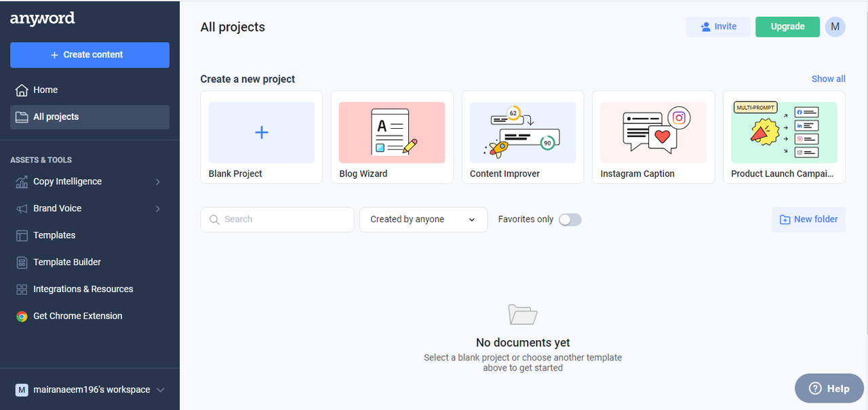Click the Integrations & Resources grid icon
Viewport: 868px width, 410px height.
[22, 289]
